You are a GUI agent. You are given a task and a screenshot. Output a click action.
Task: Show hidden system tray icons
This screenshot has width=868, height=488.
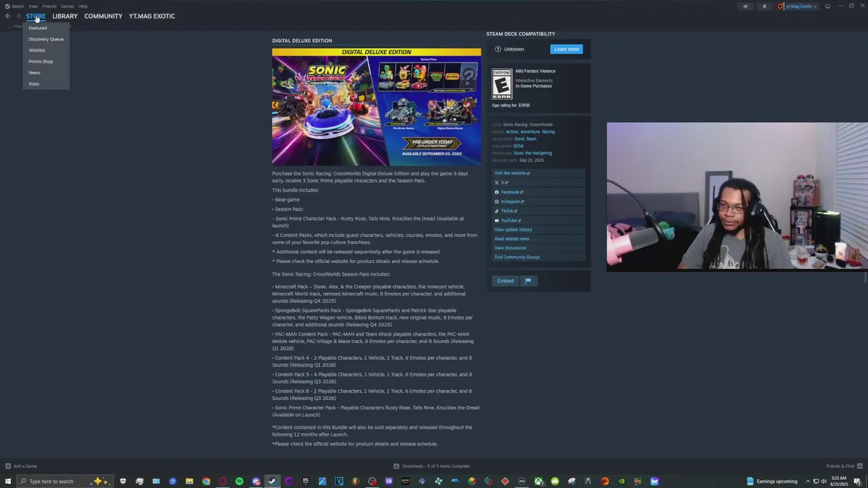point(808,481)
